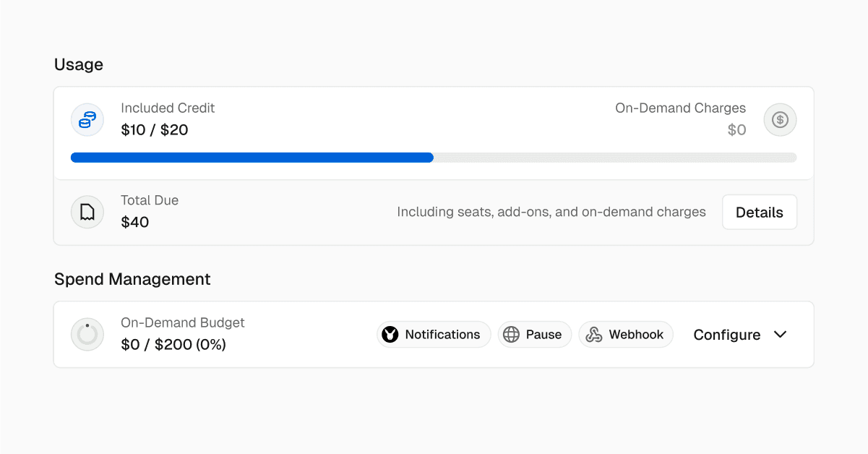Toggle the Notifications pill

434,335
